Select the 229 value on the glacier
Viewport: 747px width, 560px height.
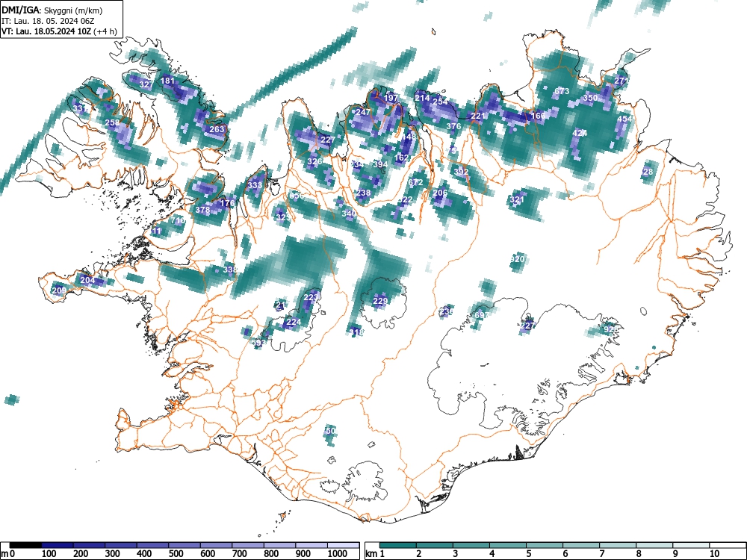click(380, 301)
